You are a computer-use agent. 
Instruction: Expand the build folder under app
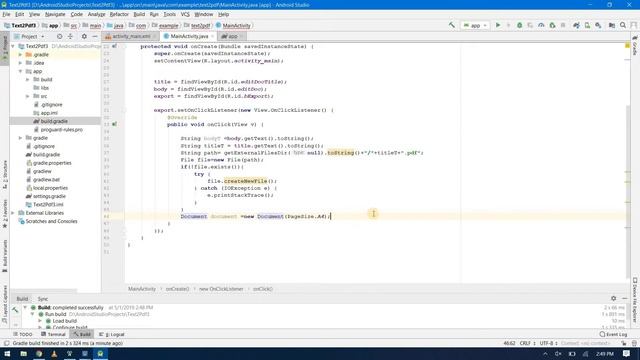pos(28,80)
